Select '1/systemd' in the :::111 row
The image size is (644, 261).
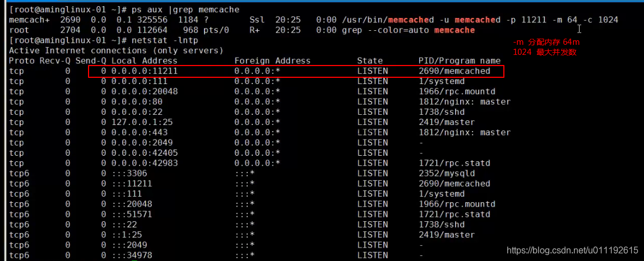(442, 194)
